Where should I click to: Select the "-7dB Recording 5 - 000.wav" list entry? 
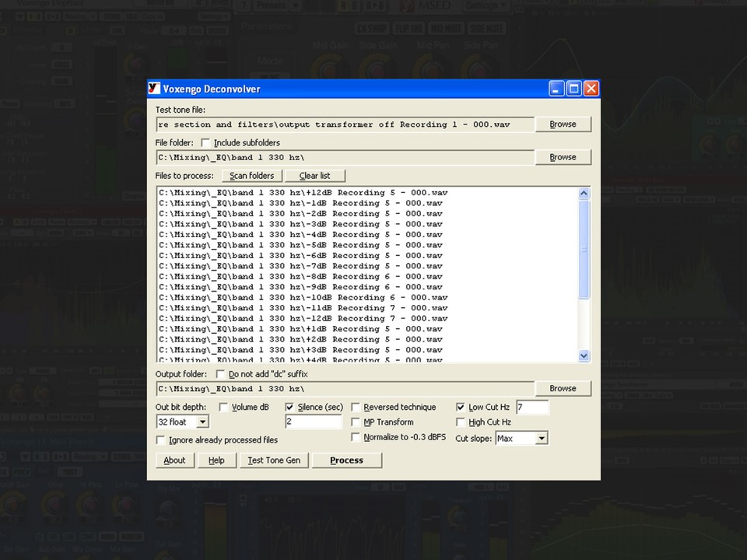point(300,266)
